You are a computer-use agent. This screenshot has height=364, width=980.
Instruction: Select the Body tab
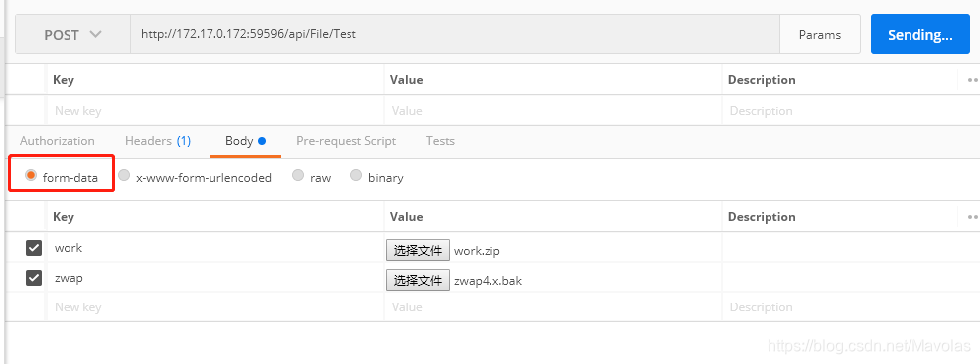click(x=245, y=141)
